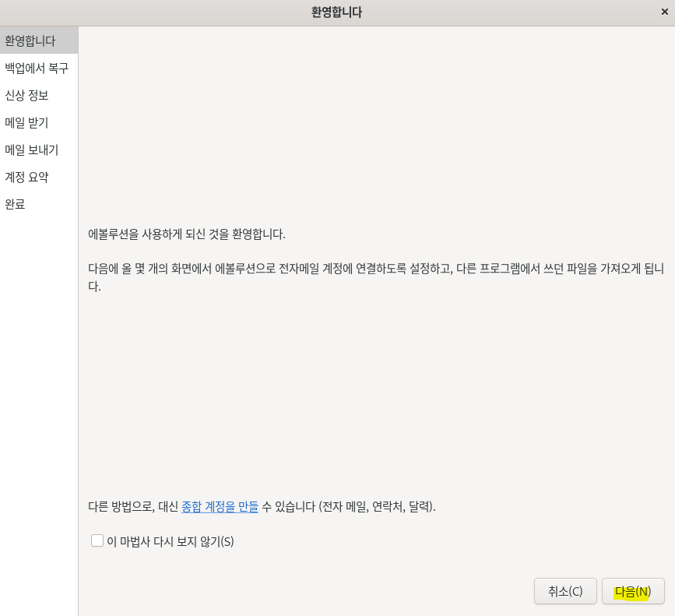Select 백업에서 복구 step in sidebar
This screenshot has height=616, width=675.
point(39,68)
